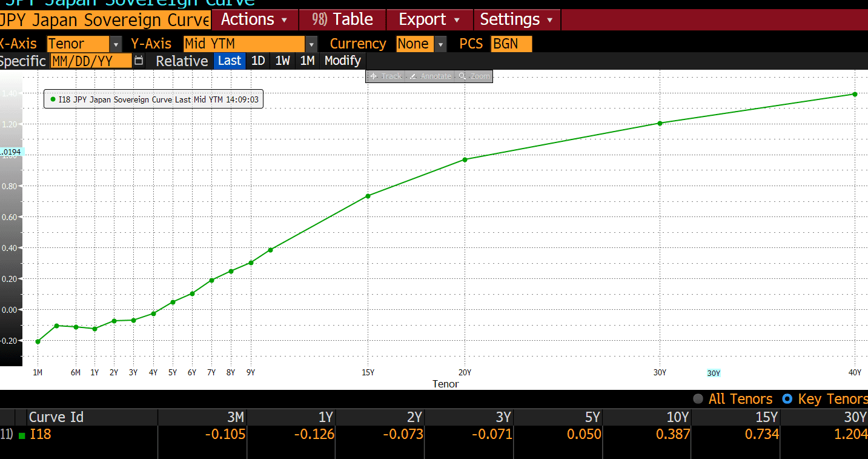
Task: Activate the Track chart tool
Action: [385, 76]
